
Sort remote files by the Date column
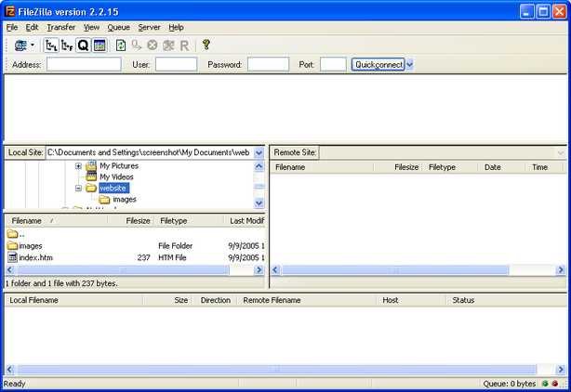click(501, 167)
